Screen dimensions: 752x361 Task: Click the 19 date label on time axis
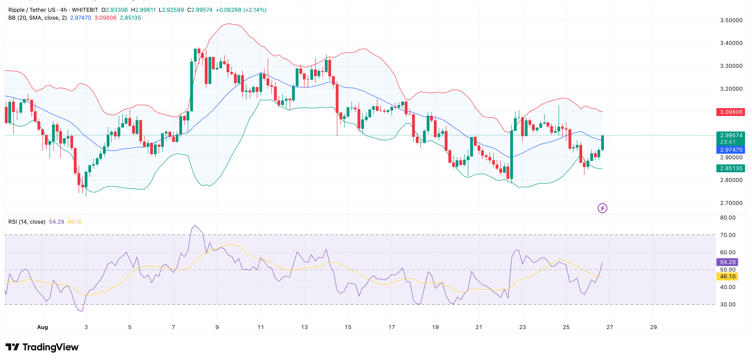pyautogui.click(x=435, y=327)
